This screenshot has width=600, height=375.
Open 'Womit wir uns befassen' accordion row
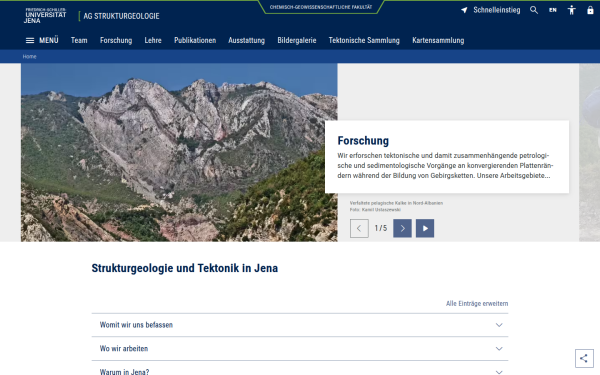300,325
